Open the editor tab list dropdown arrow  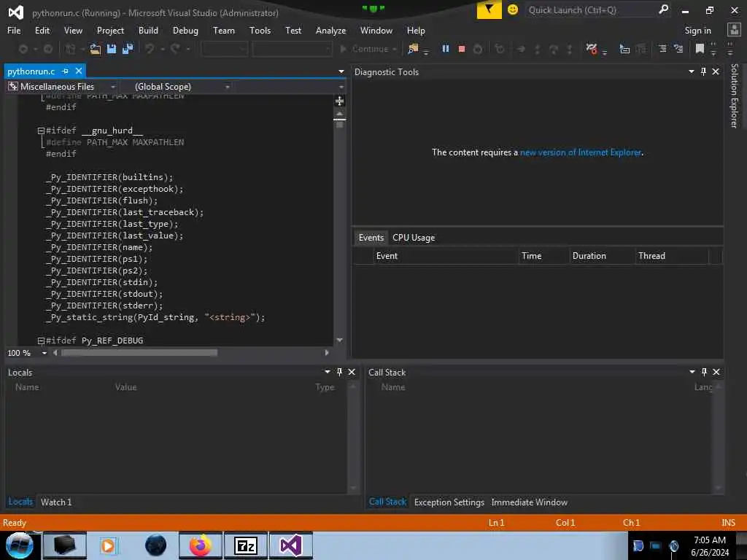coord(341,71)
